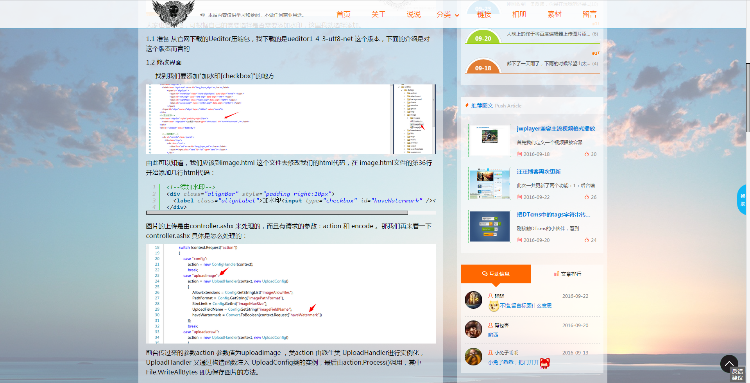Select the orange latest comments tab

[x=496, y=274]
